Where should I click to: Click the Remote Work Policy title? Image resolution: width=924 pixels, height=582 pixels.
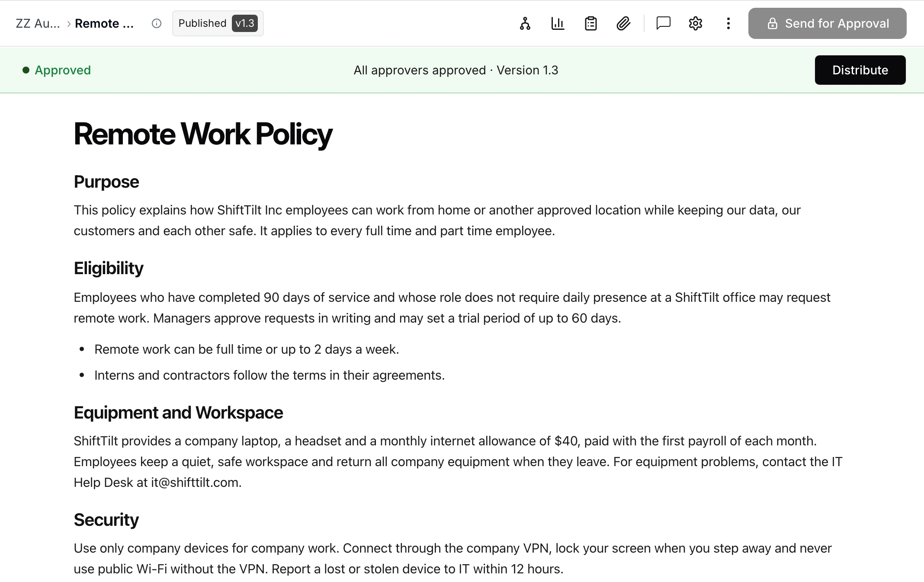pos(203,134)
